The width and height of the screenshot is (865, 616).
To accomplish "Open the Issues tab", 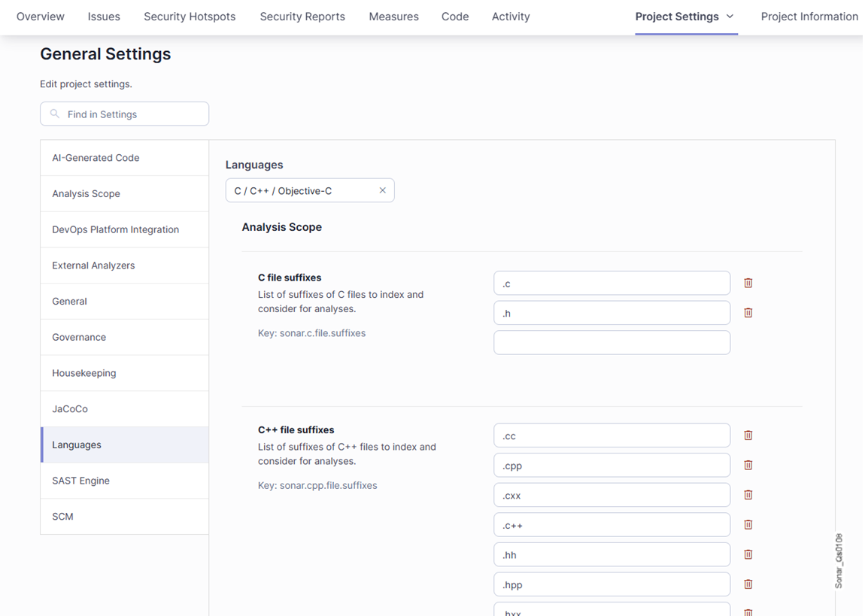I will tap(104, 17).
